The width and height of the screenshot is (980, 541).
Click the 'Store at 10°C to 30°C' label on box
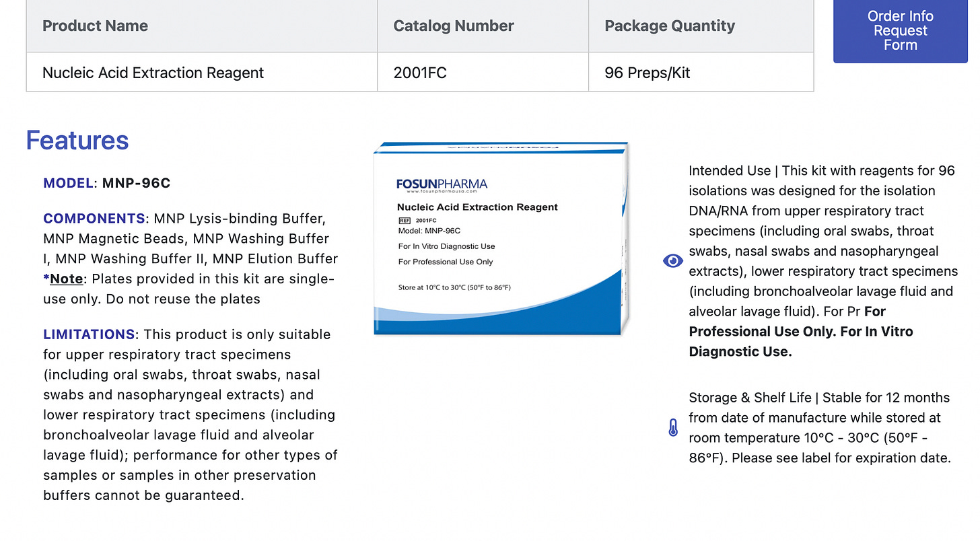(454, 287)
